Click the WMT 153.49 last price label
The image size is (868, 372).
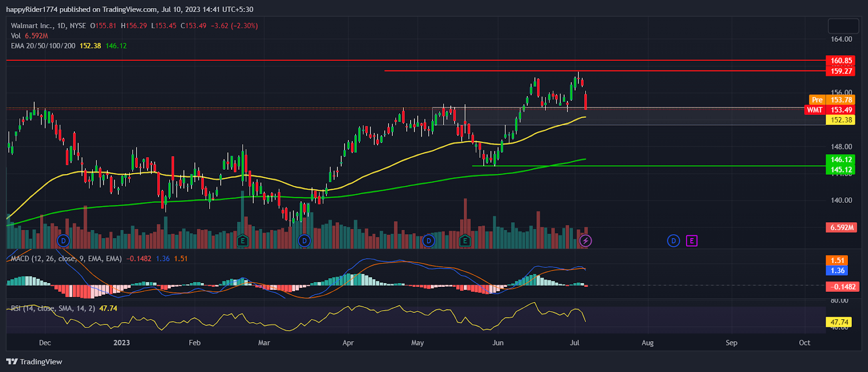[x=830, y=110]
